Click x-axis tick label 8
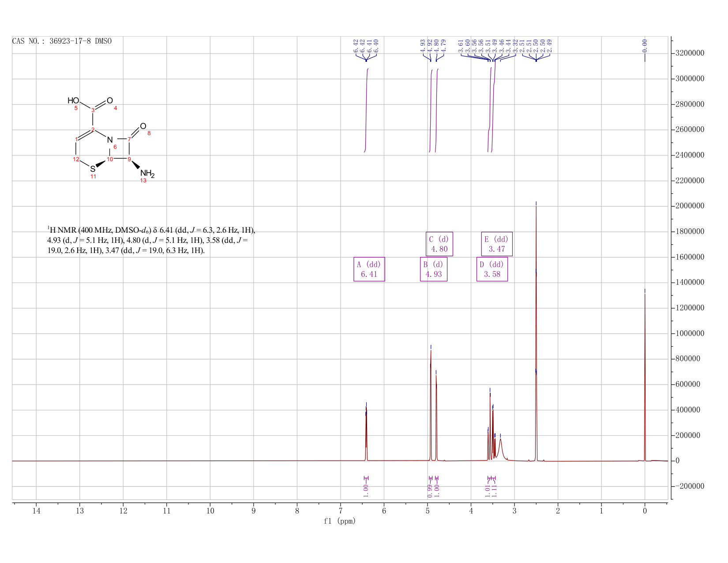728x563 pixels. (x=297, y=511)
